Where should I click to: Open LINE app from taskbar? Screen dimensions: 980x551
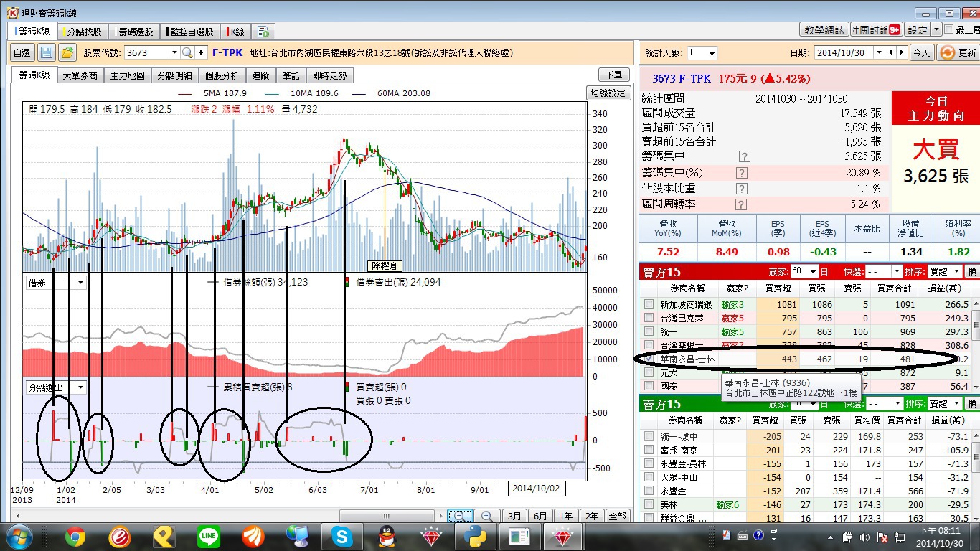pos(209,537)
